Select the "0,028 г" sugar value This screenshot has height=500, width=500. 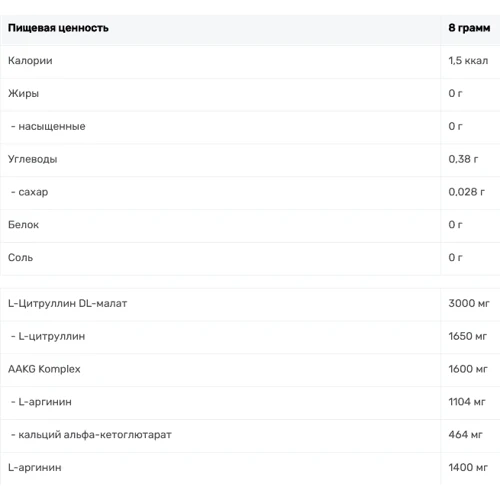pyautogui.click(x=466, y=192)
